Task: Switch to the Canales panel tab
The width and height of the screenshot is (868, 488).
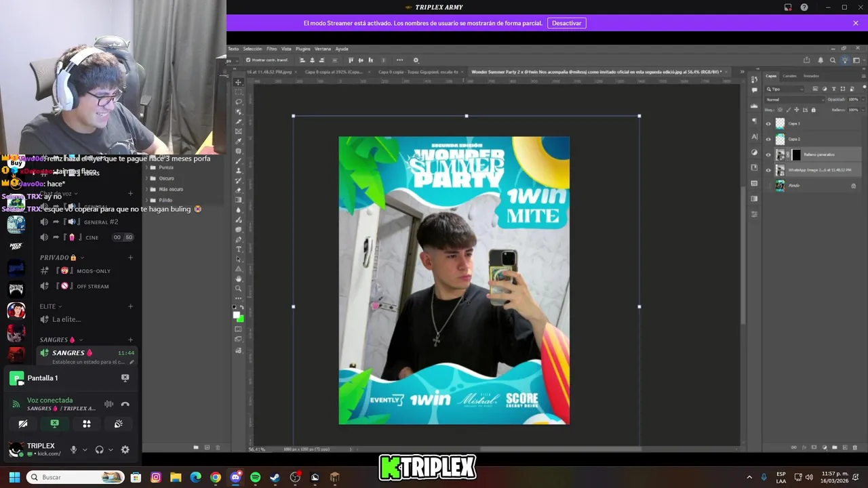Action: coord(789,76)
